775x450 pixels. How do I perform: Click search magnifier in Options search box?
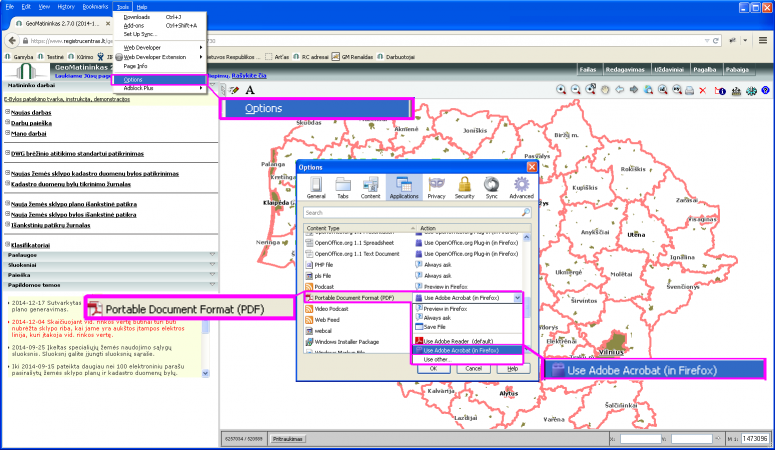(526, 213)
